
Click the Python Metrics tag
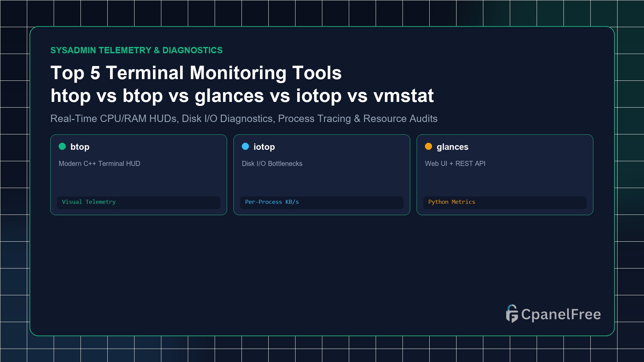[x=505, y=202]
